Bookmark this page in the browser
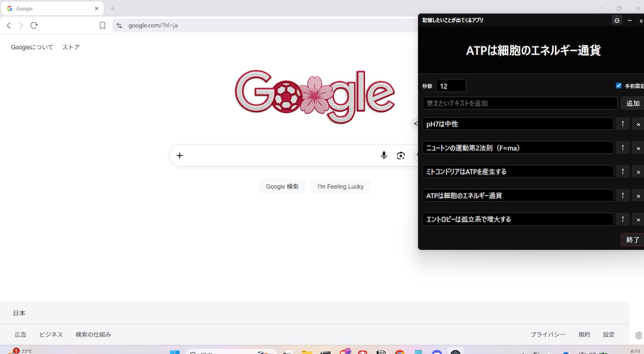This screenshot has width=644, height=354. [x=102, y=25]
